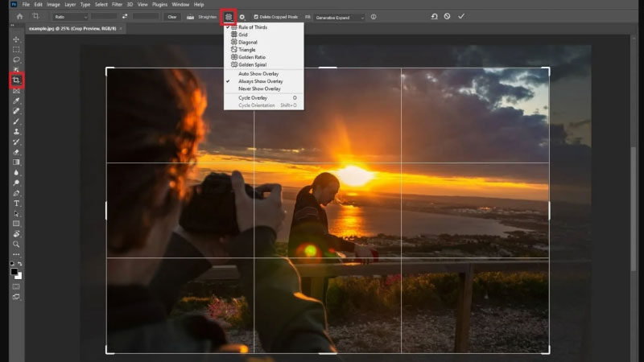
Task: Select the Eyedropper tool
Action: pyautogui.click(x=16, y=101)
